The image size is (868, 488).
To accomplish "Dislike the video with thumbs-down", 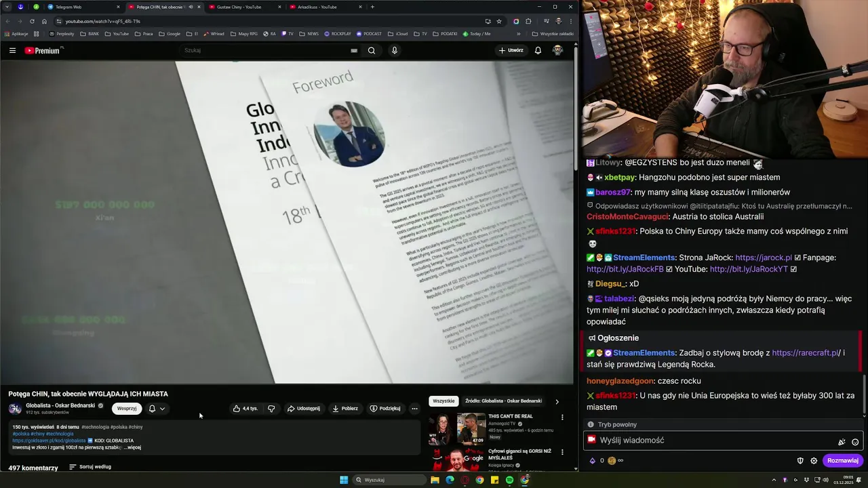I will (x=271, y=409).
